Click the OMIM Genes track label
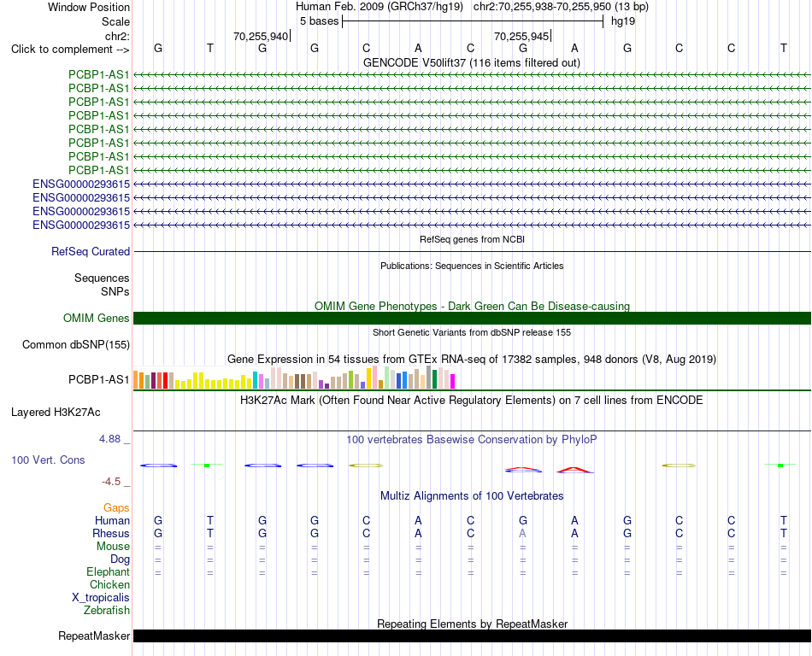 coord(96,318)
